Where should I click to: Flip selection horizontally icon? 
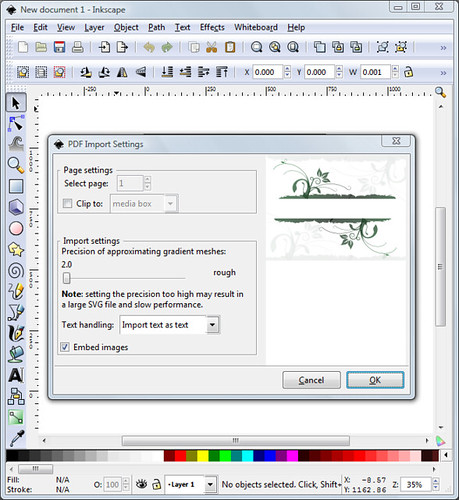point(122,72)
